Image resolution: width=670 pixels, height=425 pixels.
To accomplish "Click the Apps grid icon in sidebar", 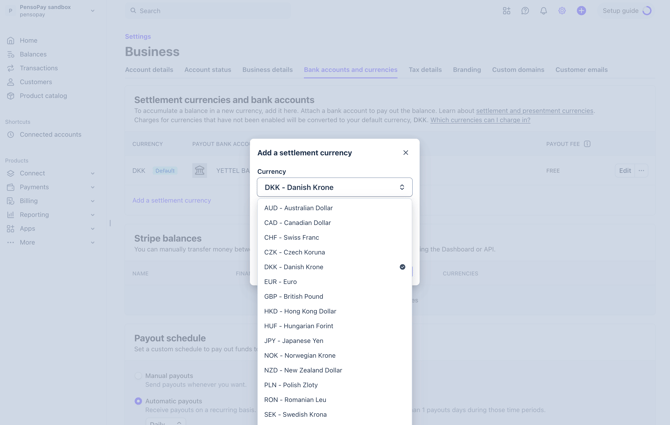I will click(11, 229).
